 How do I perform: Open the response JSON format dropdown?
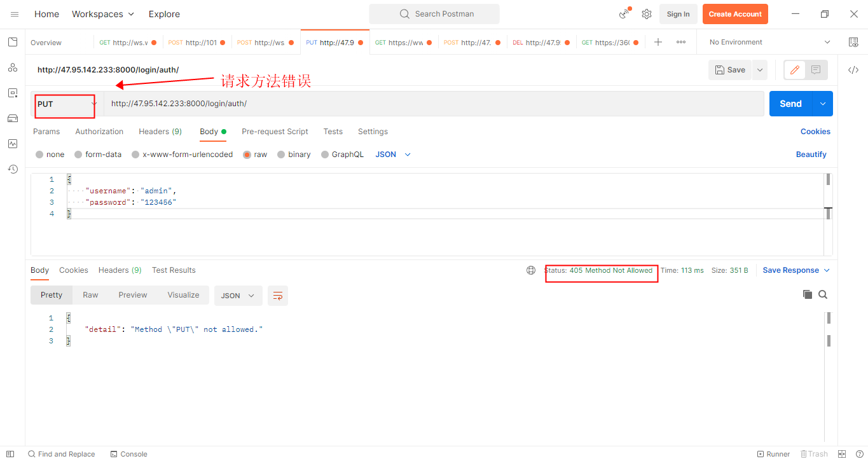point(238,296)
